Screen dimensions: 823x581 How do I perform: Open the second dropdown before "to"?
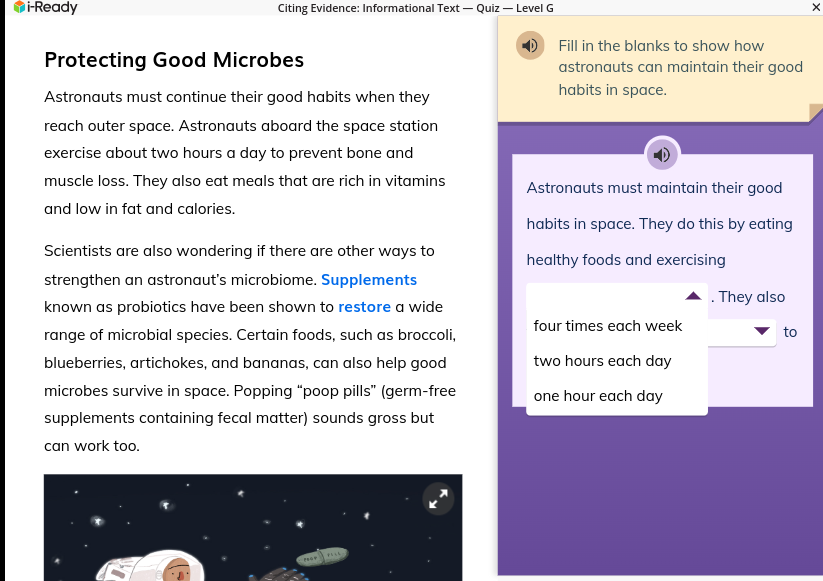[762, 331]
